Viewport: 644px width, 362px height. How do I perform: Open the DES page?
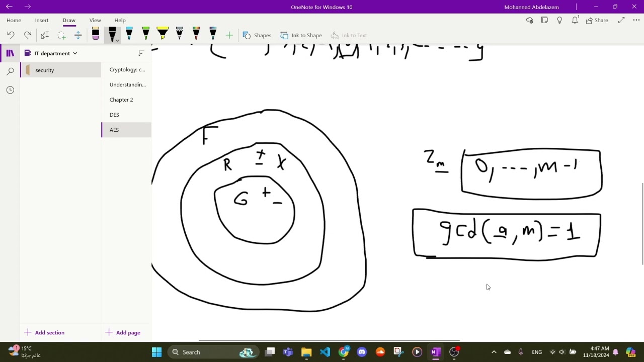tap(114, 115)
